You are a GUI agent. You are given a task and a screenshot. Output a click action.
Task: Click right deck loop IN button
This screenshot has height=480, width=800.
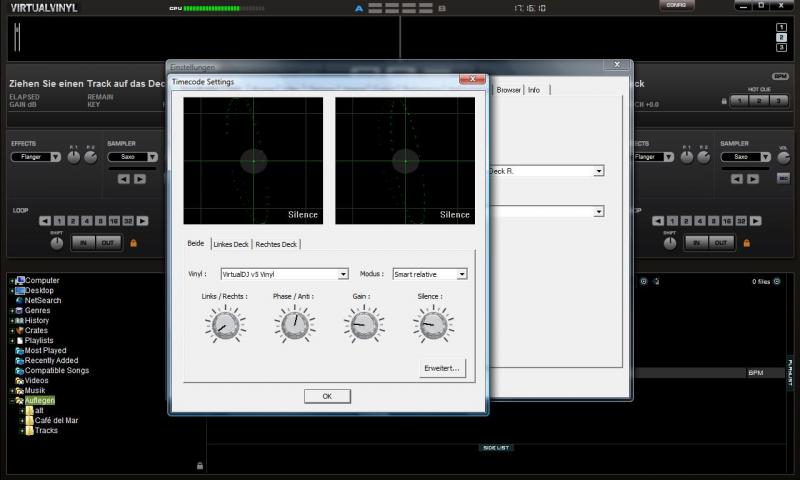point(697,243)
